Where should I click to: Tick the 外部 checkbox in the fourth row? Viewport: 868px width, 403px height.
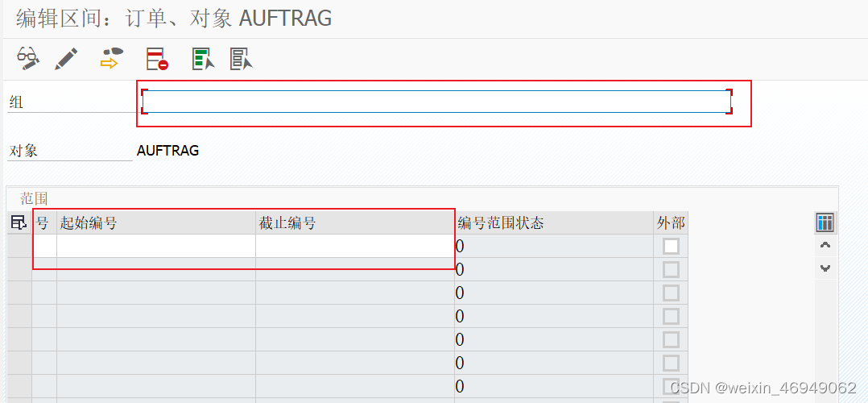click(671, 316)
